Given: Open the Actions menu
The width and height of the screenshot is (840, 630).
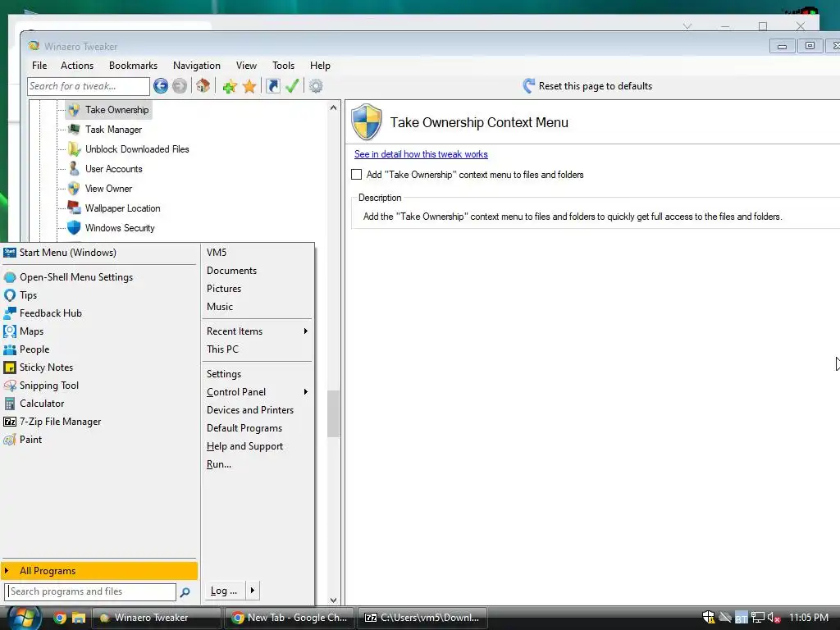Looking at the screenshot, I should (77, 66).
